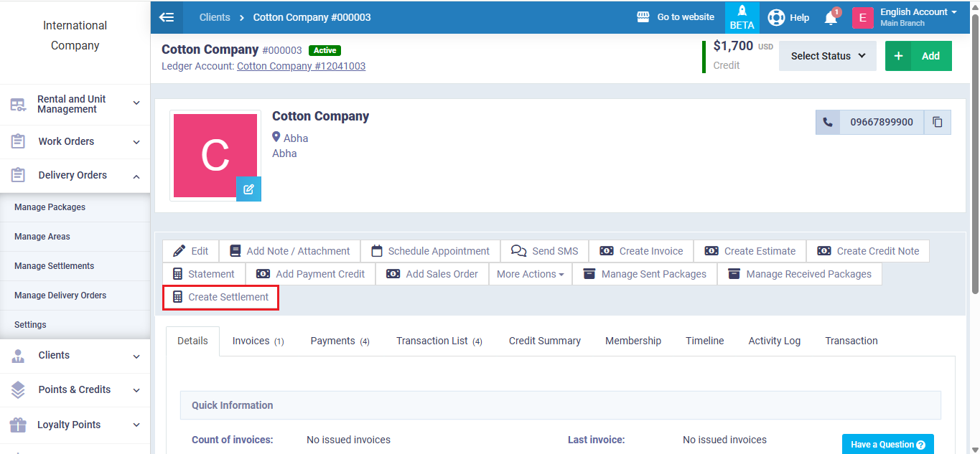Open the Select Status dropdown
980x454 pixels.
pyautogui.click(x=827, y=56)
